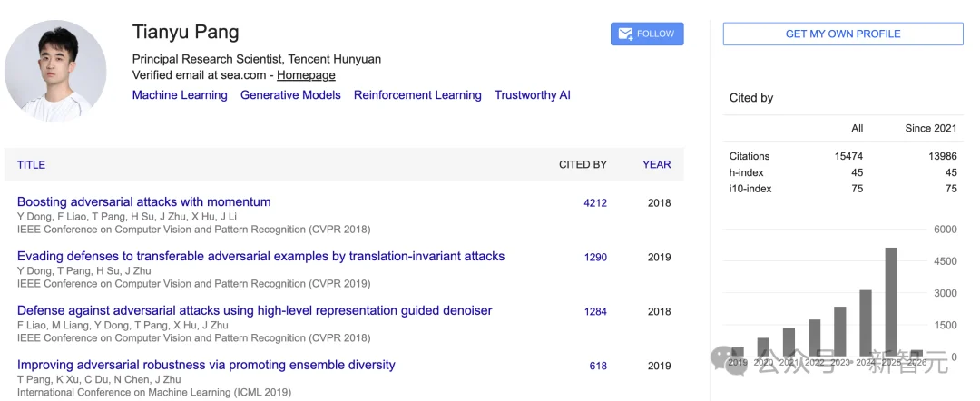View the 1284 citing articles
The height and width of the screenshot is (401, 980).
coord(595,312)
